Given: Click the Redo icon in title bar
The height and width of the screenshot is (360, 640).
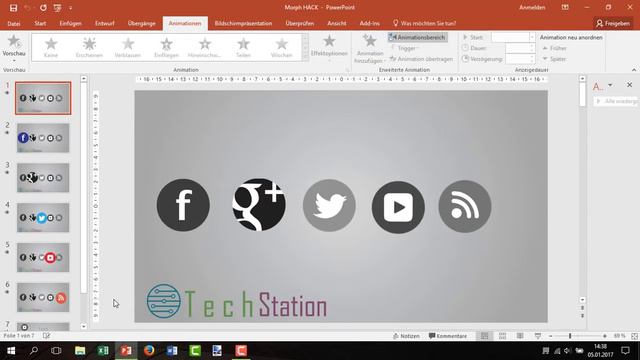Looking at the screenshot, I should click(x=43, y=8).
